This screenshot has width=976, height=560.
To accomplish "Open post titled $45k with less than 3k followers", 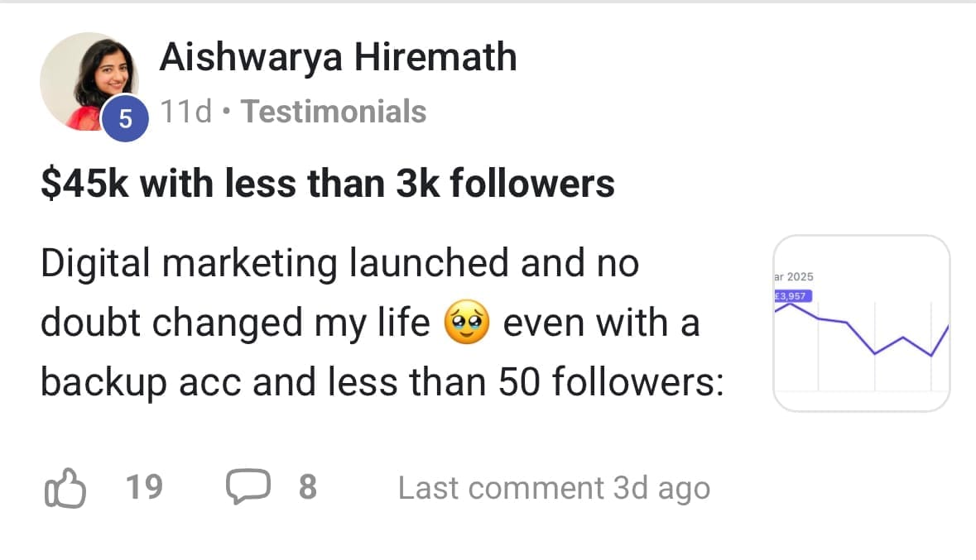I will [328, 184].
